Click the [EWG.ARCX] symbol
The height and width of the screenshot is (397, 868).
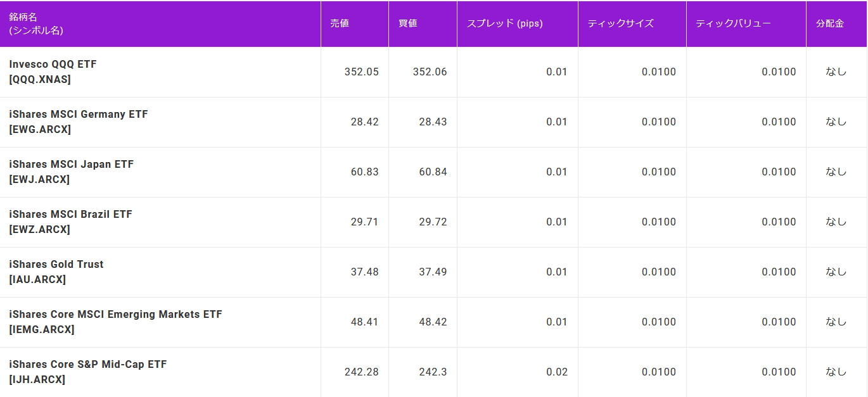tap(40, 129)
